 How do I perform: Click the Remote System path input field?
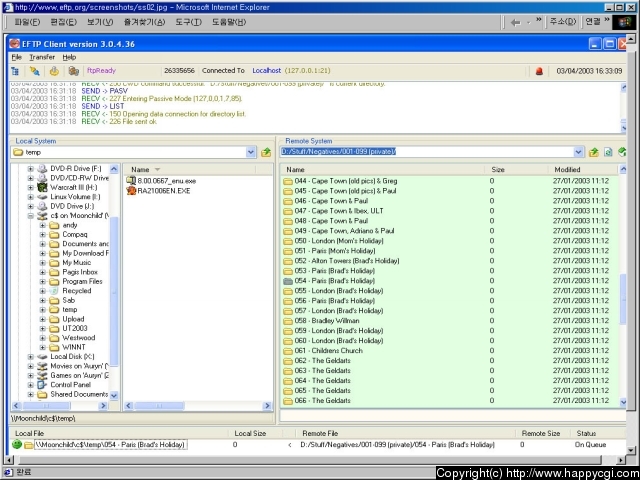(427, 152)
